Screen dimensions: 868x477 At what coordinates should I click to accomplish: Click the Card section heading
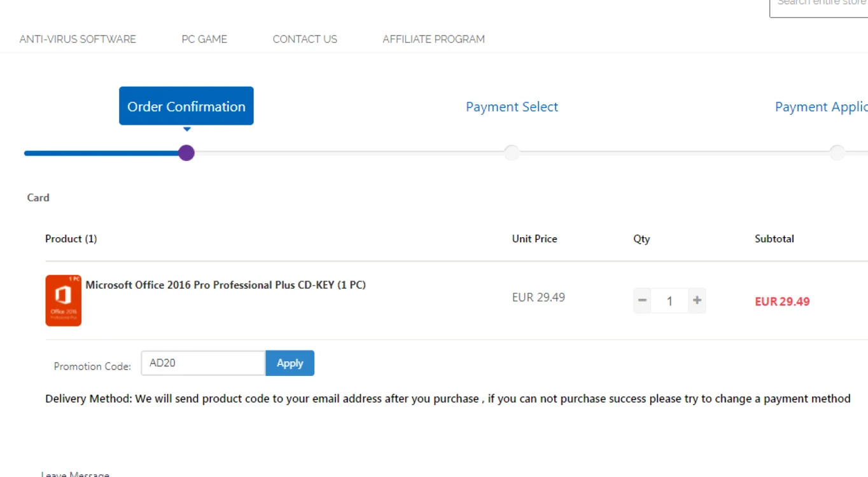pos(38,198)
